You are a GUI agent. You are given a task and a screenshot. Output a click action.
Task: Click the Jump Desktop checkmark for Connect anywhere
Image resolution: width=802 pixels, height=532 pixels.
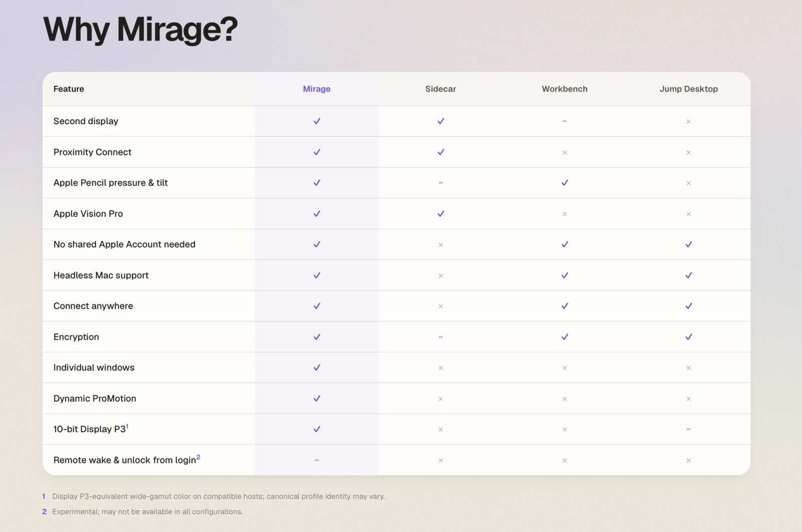(x=689, y=306)
